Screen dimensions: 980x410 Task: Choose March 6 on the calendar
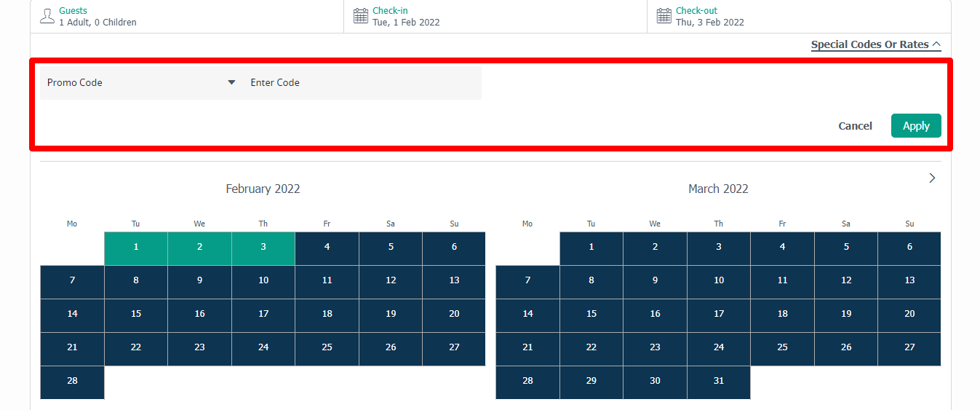[x=909, y=248]
